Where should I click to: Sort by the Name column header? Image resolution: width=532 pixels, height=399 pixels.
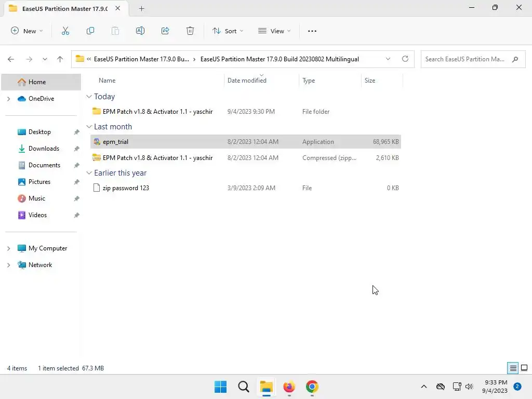tap(107, 81)
